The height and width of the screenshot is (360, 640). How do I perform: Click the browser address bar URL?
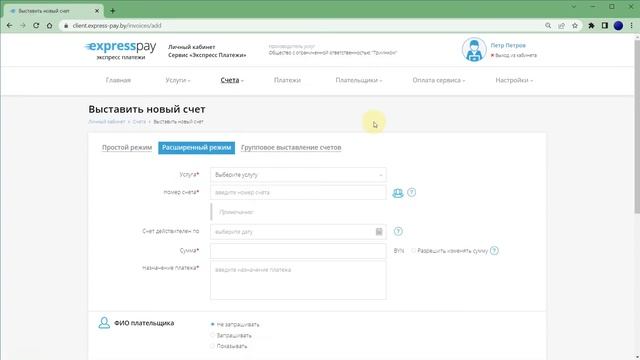(117, 25)
